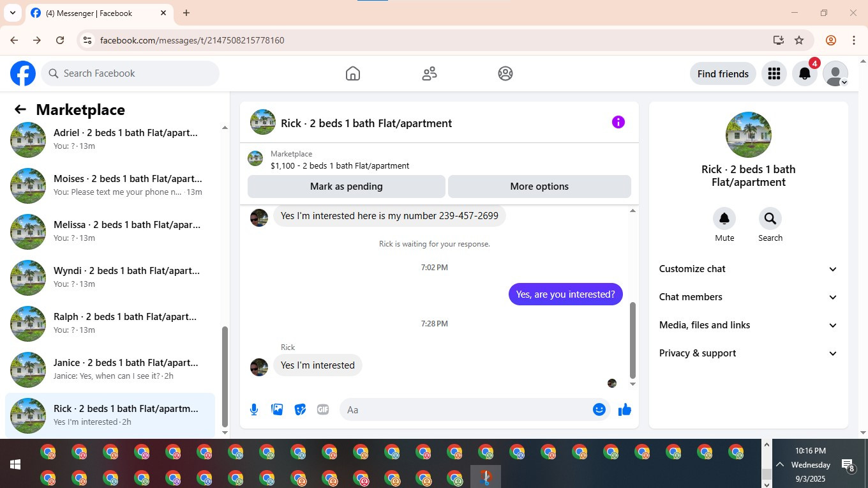Image resolution: width=868 pixels, height=488 pixels.
Task: Open the Windows Start menu
Action: pyautogui.click(x=15, y=464)
